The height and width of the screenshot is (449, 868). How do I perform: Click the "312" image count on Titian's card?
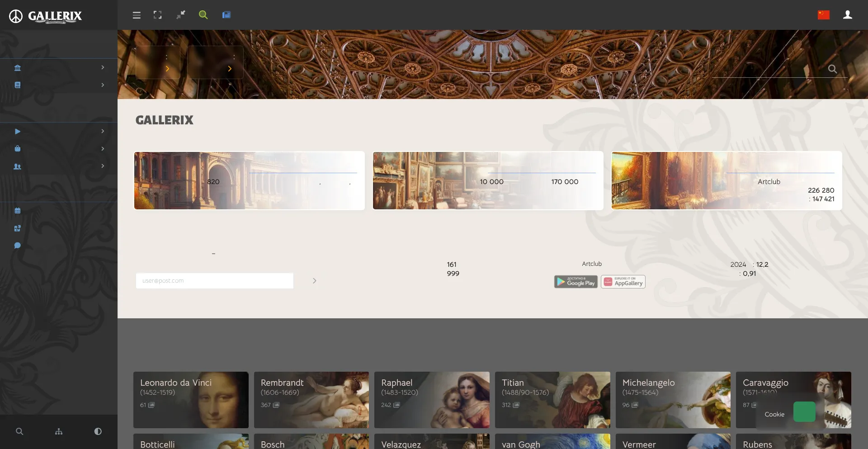point(506,405)
